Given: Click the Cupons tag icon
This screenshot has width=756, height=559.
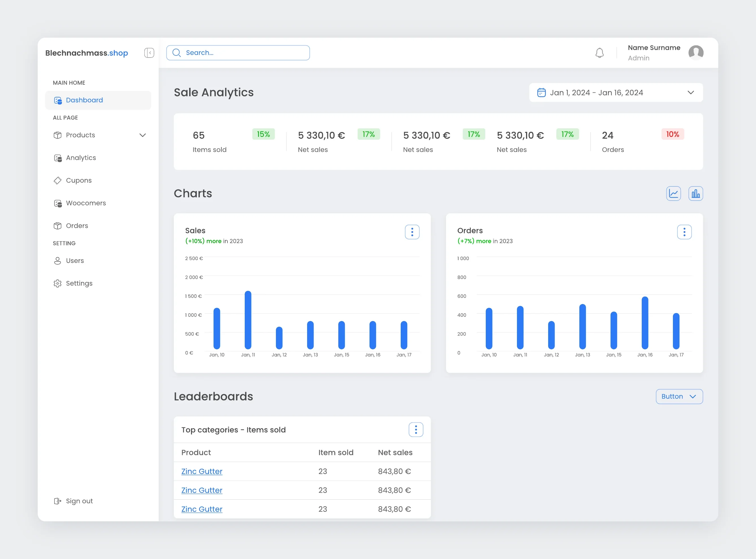Looking at the screenshot, I should [x=58, y=181].
